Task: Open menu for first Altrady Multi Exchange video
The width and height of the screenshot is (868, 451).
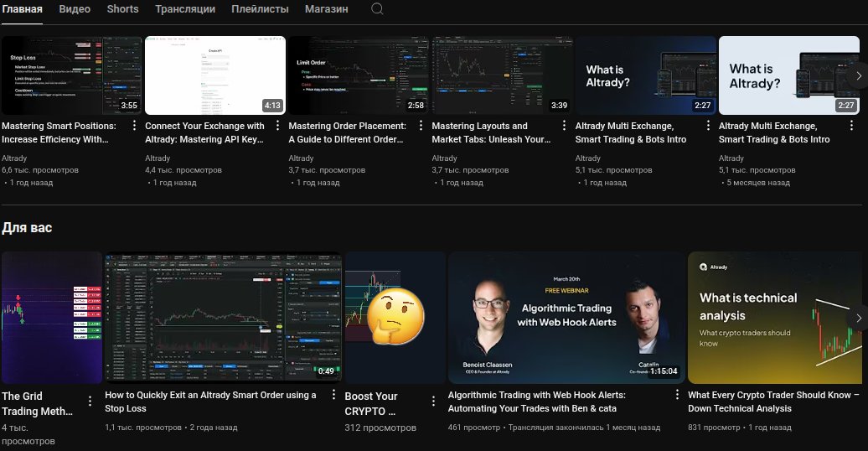Action: 708,126
